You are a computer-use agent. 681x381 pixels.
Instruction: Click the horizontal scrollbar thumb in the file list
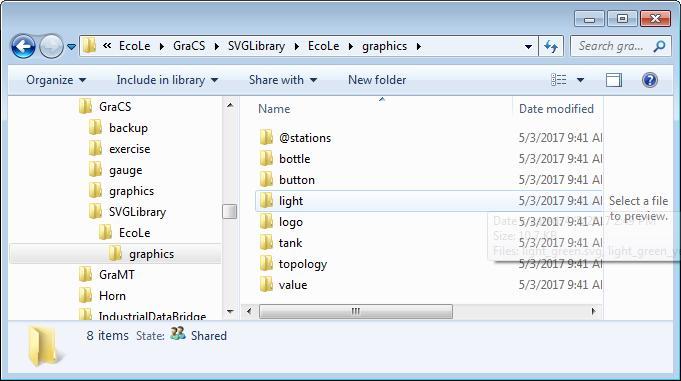[x=356, y=311]
